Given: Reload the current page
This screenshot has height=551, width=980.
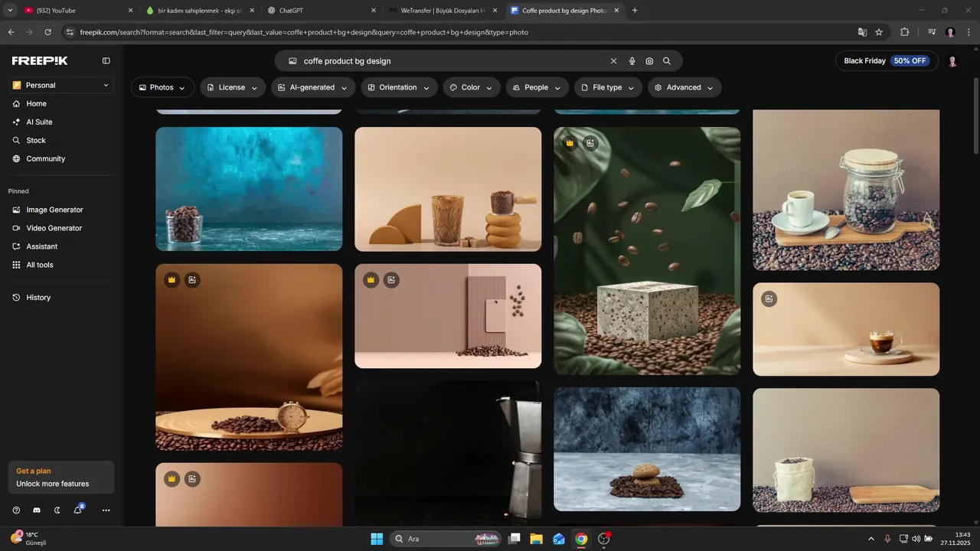Looking at the screenshot, I should 47,32.
